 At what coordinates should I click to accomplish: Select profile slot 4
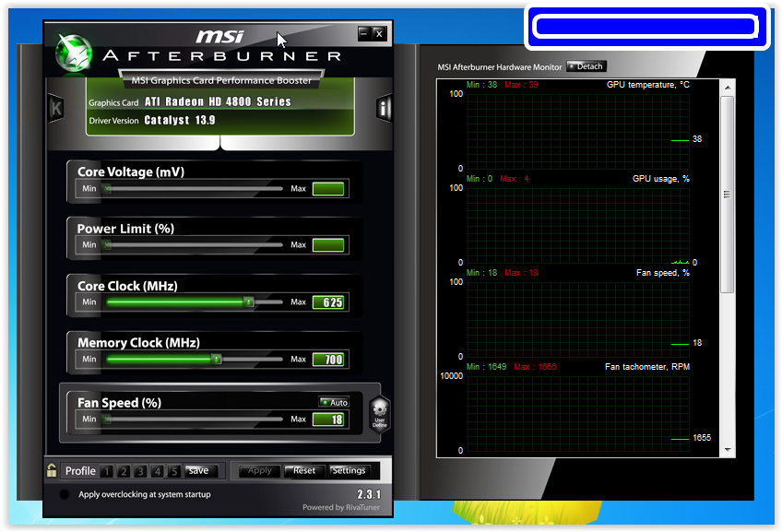pyautogui.click(x=158, y=471)
